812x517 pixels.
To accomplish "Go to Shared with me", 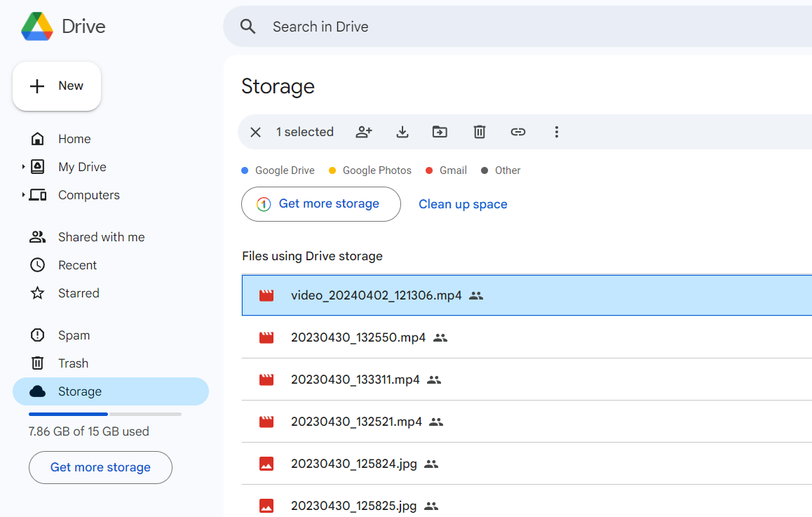I will (x=100, y=236).
